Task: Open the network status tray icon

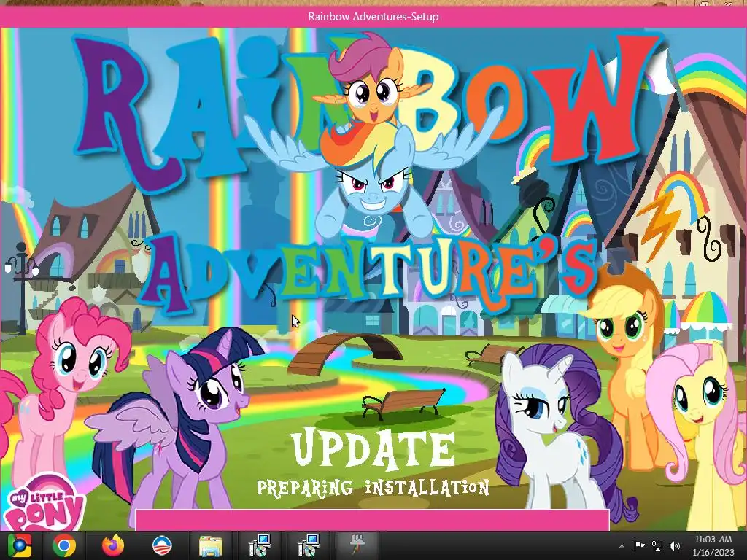Action: [657, 546]
